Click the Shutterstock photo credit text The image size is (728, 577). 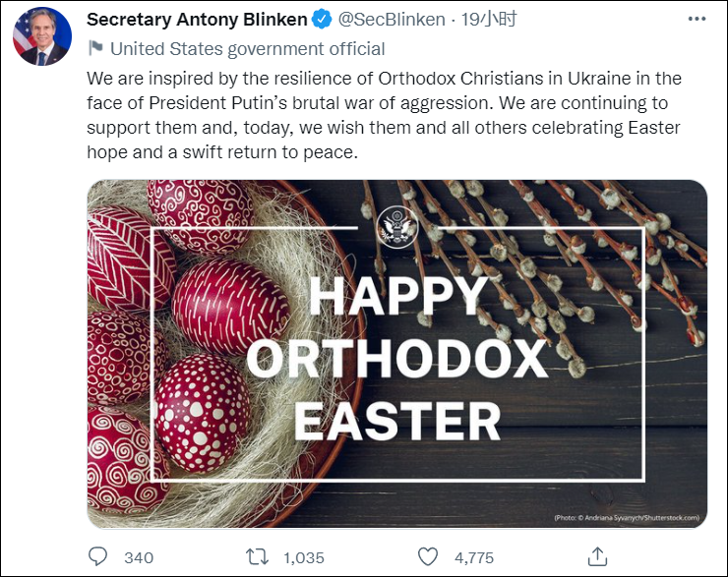tap(626, 517)
